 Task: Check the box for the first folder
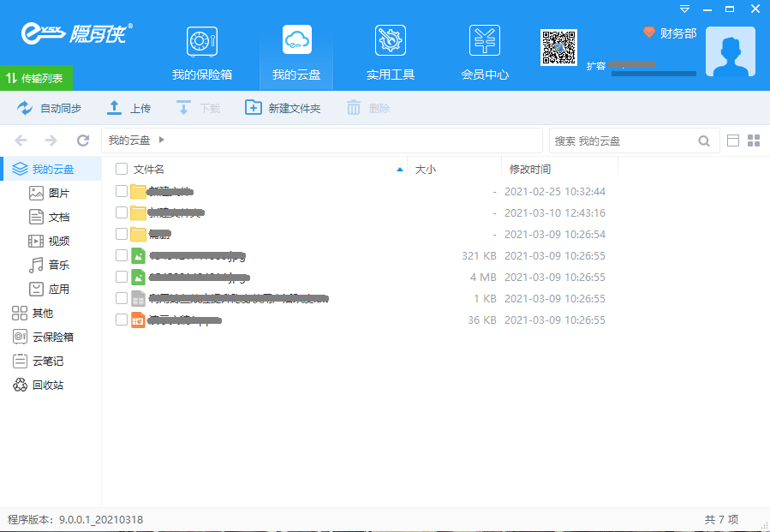[122, 191]
